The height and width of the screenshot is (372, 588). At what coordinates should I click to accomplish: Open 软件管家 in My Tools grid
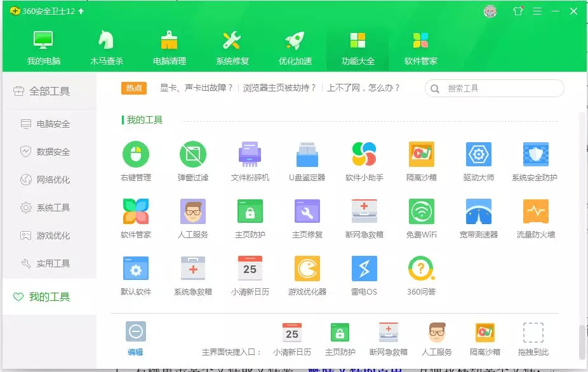tap(136, 218)
